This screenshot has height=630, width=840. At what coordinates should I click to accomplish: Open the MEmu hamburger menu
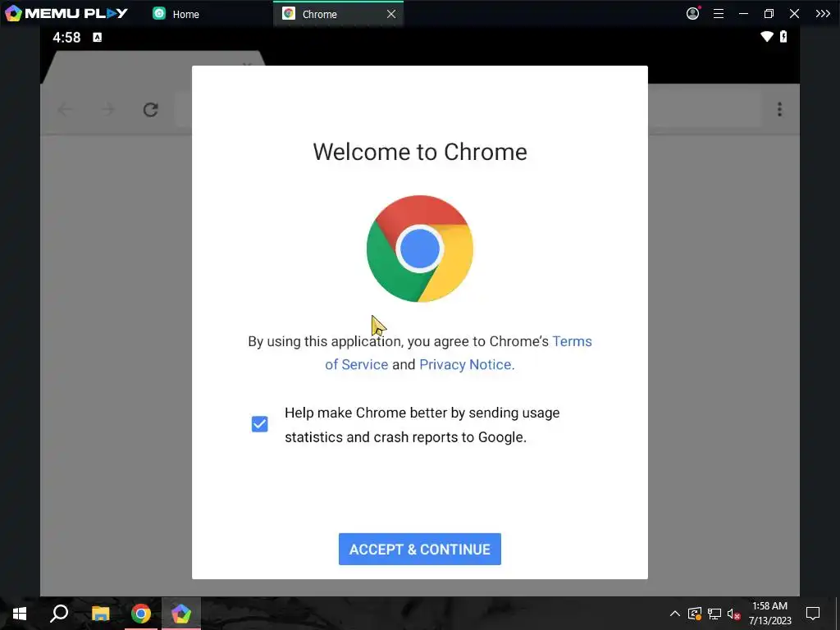719,14
